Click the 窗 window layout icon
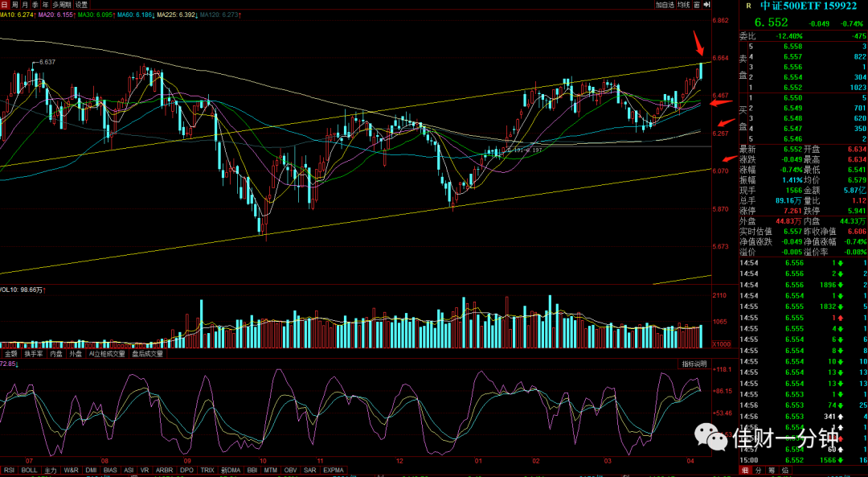Screen dimensions: 868x477 point(697,5)
